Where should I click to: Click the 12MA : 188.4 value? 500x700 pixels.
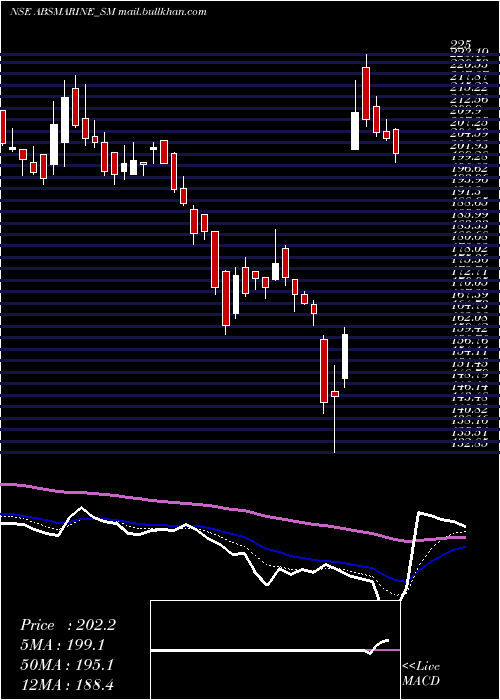click(67, 684)
